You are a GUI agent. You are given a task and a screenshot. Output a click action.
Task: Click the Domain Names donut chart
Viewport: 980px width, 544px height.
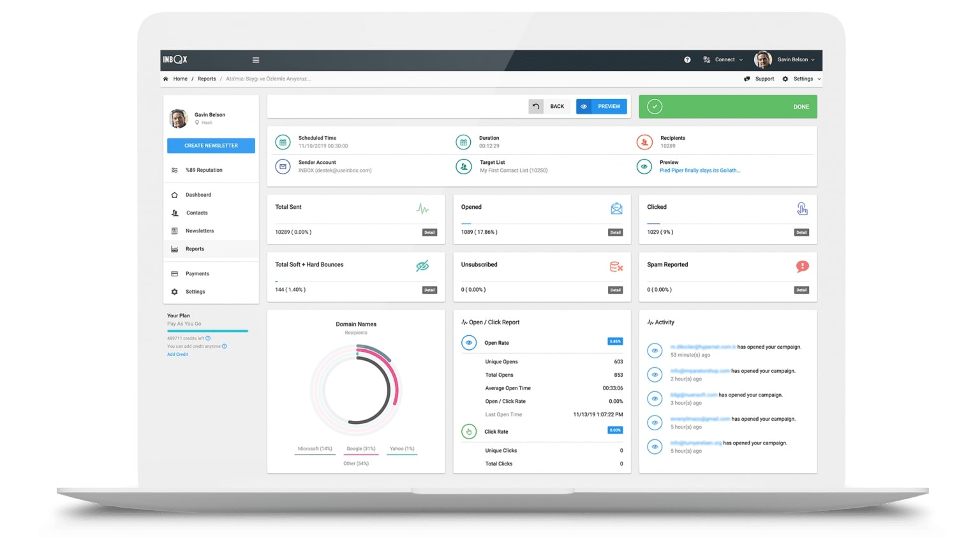pos(356,390)
